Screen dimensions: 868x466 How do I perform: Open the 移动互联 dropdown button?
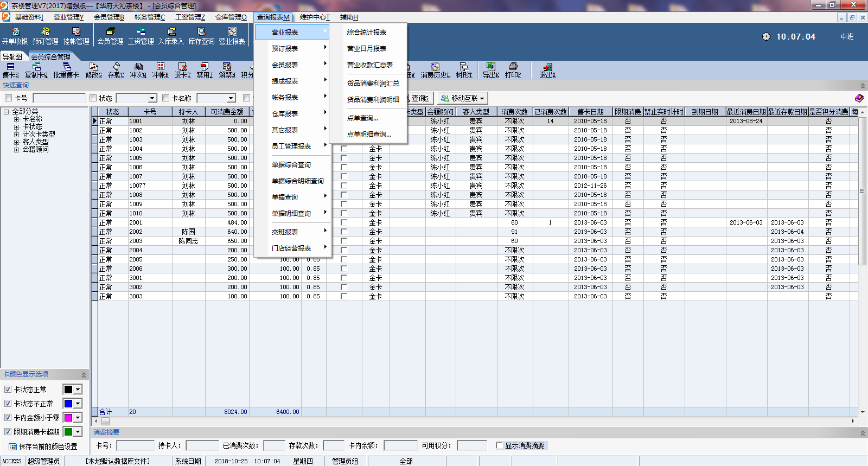[x=463, y=98]
